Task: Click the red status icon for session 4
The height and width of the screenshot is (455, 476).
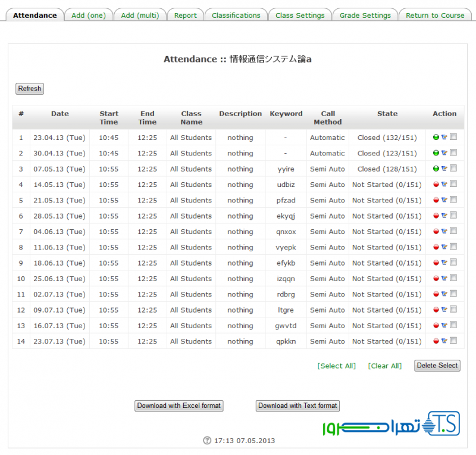Action: click(436, 184)
